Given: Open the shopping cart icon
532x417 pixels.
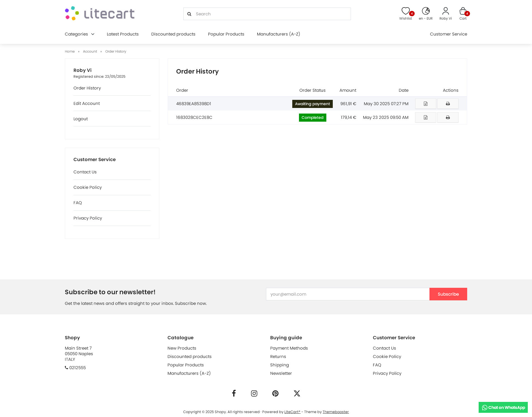Looking at the screenshot, I should pyautogui.click(x=463, y=11).
